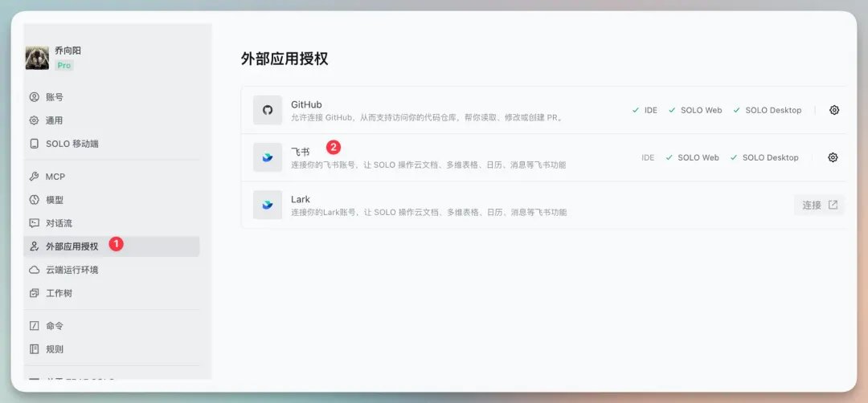The image size is (868, 403).
Task: Click SOLO Desktop status in 飞书 row
Action: [x=764, y=157]
